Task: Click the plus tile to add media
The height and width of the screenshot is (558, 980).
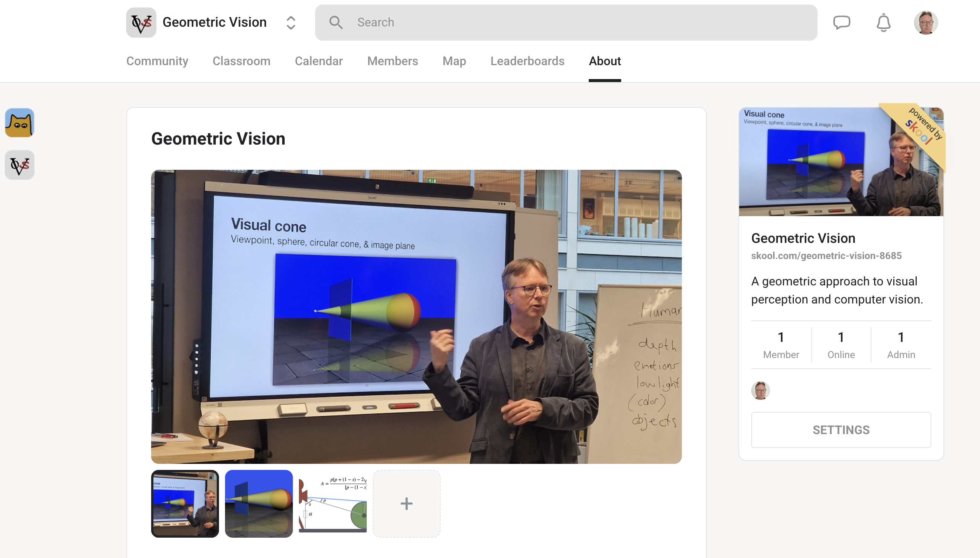Action: click(406, 503)
